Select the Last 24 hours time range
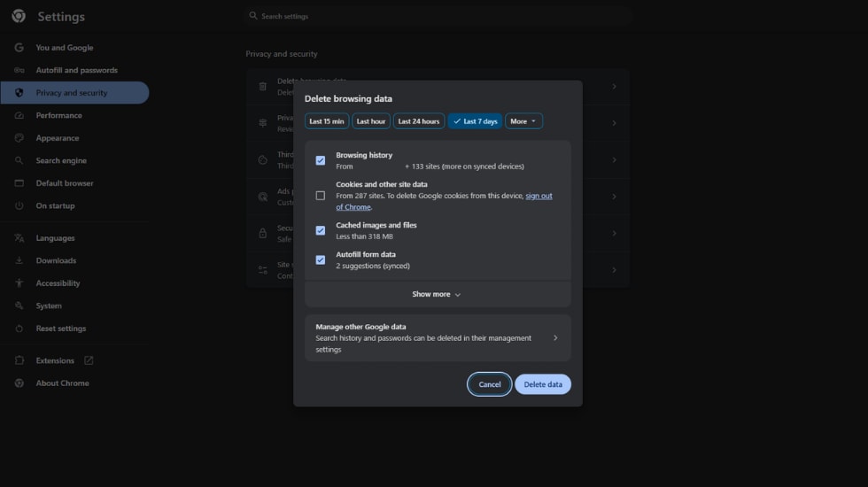 [418, 121]
